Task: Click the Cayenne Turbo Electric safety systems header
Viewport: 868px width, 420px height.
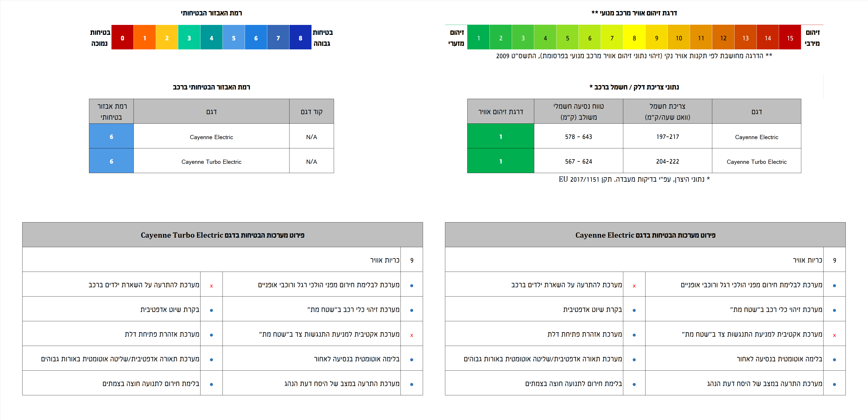Action: [x=222, y=235]
